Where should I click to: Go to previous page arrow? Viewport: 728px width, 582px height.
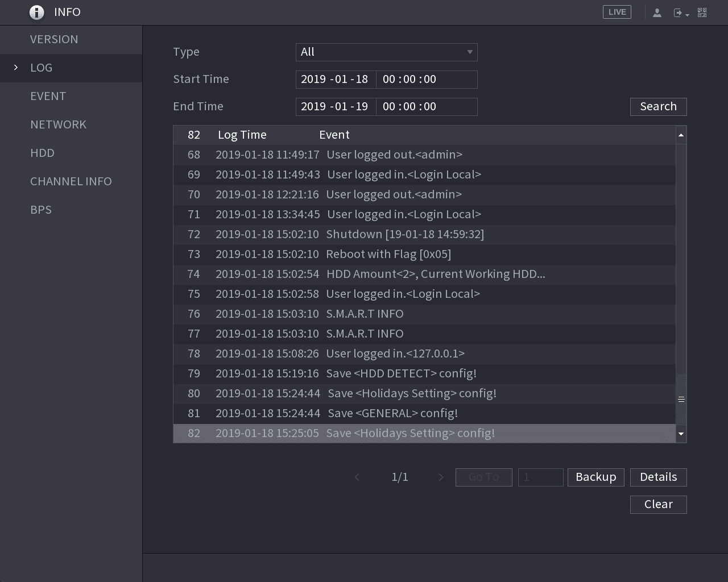click(357, 477)
